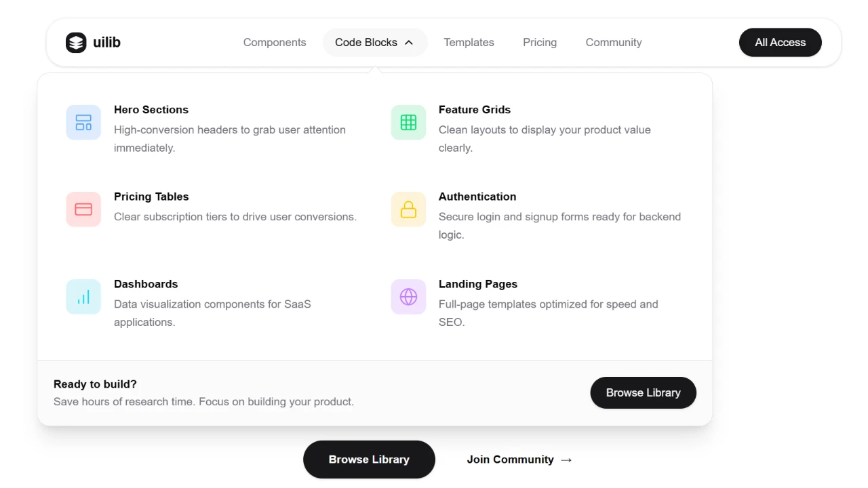
Task: Select the Hero Sections icon
Action: pyautogui.click(x=83, y=122)
